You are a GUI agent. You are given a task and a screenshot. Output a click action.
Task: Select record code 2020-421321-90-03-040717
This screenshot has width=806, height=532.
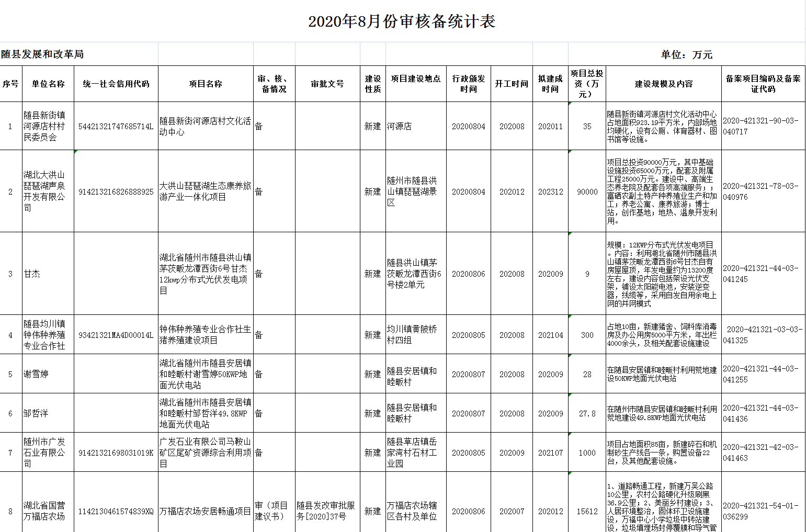click(763, 126)
